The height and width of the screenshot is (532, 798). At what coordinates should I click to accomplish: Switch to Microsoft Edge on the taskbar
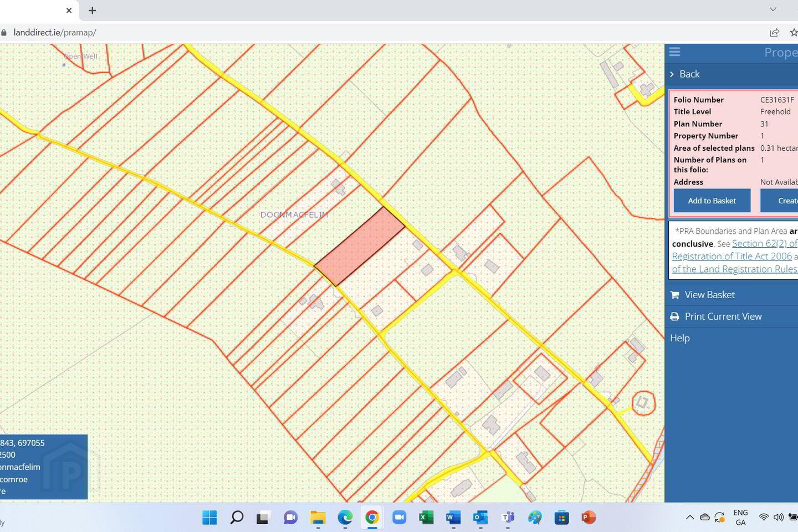345,518
